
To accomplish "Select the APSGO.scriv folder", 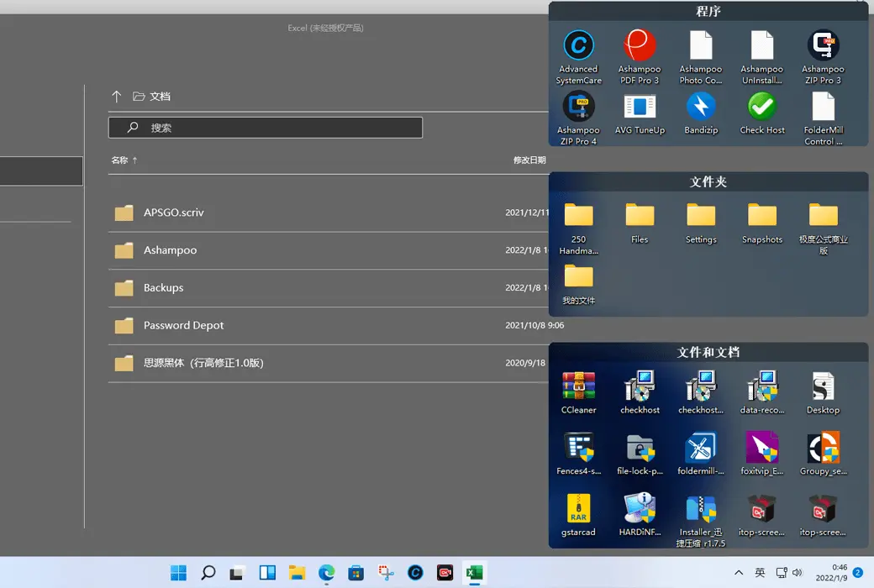I will (329, 213).
